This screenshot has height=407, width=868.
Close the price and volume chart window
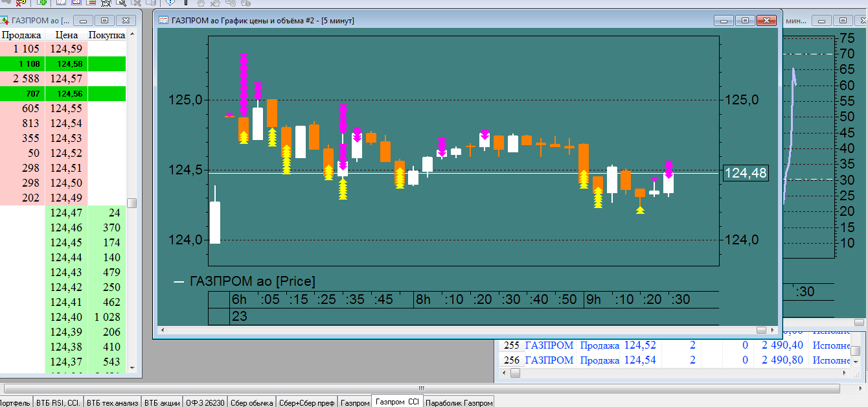[768, 20]
